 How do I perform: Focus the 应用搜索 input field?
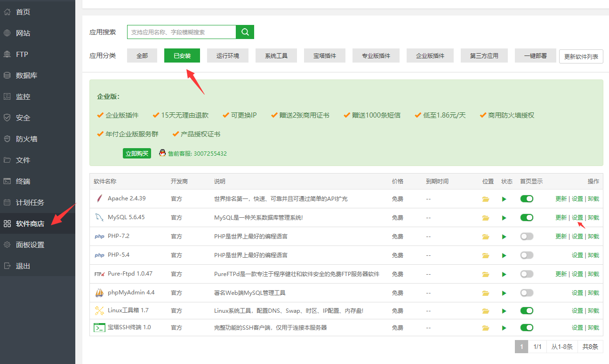tap(182, 32)
